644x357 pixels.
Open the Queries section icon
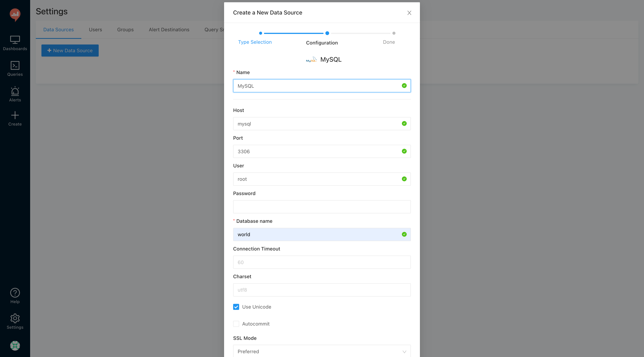click(15, 66)
